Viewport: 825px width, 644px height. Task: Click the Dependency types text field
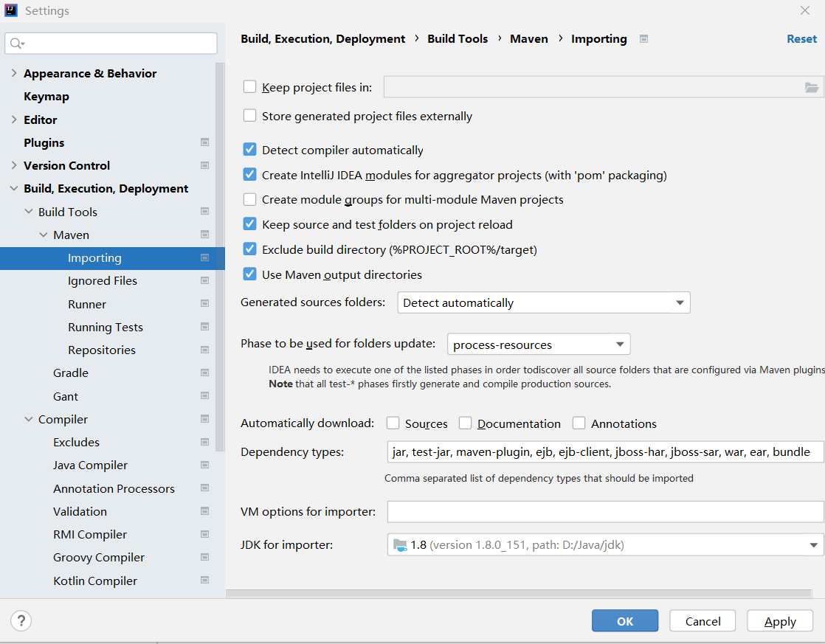tap(605, 452)
